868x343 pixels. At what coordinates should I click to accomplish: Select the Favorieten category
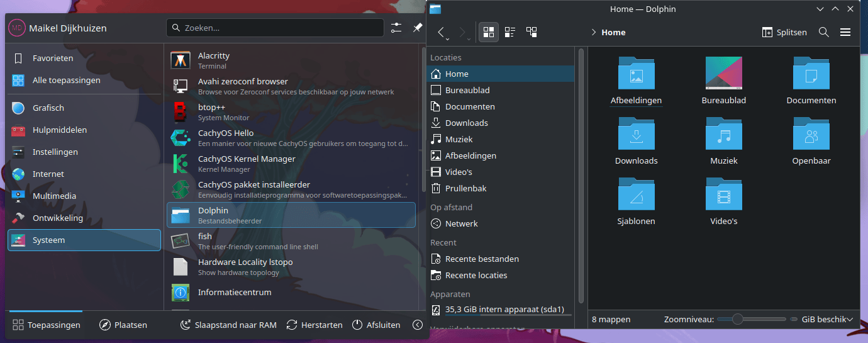pyautogui.click(x=84, y=58)
